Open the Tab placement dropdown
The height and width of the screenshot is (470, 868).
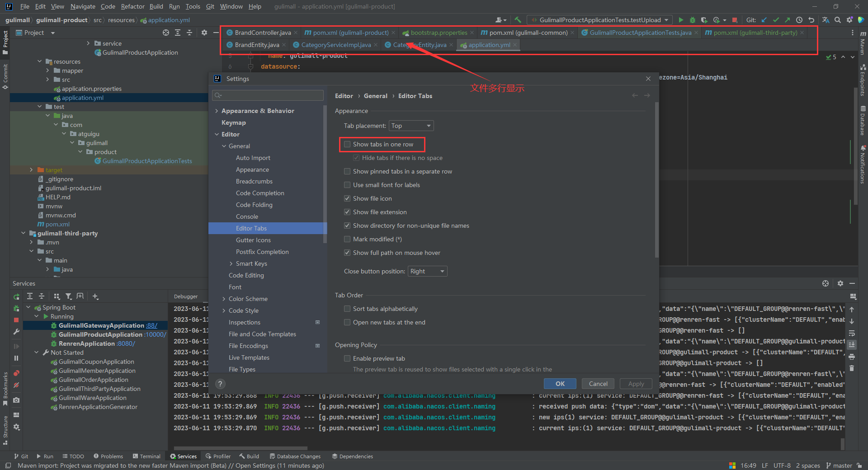411,126
